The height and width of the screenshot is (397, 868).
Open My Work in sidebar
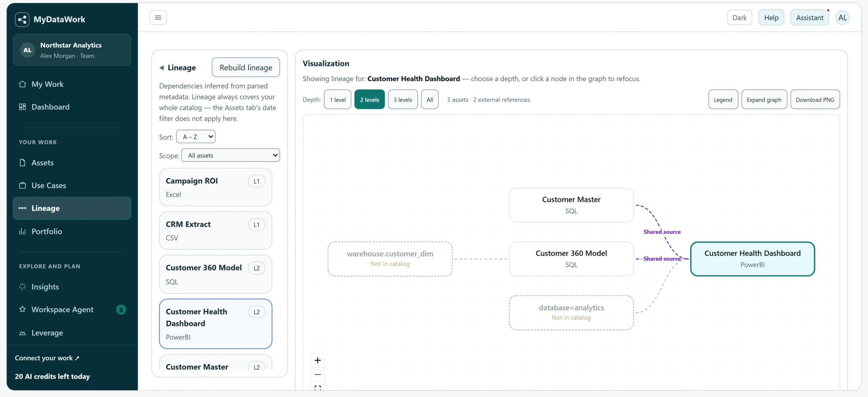pos(72,84)
